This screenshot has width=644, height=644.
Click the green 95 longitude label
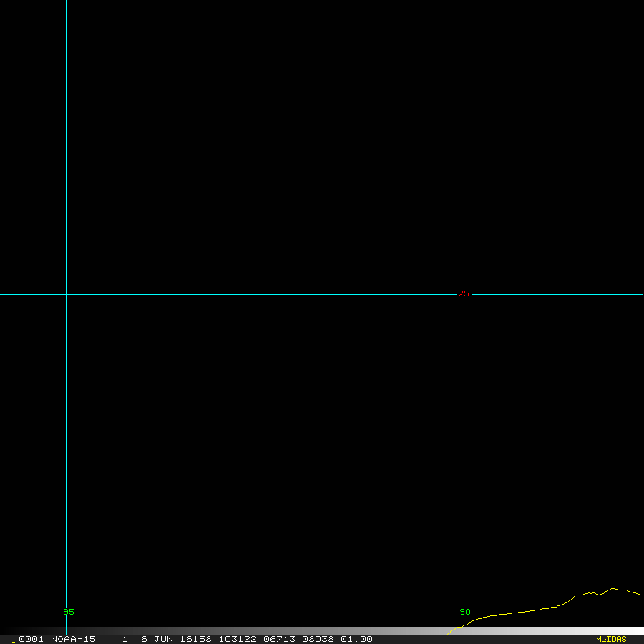(69, 612)
